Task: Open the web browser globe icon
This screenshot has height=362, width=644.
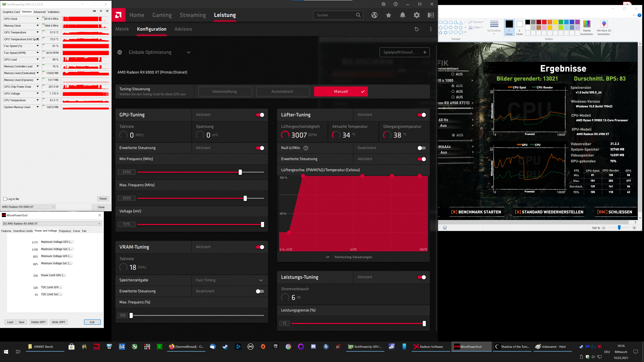Action: (374, 15)
